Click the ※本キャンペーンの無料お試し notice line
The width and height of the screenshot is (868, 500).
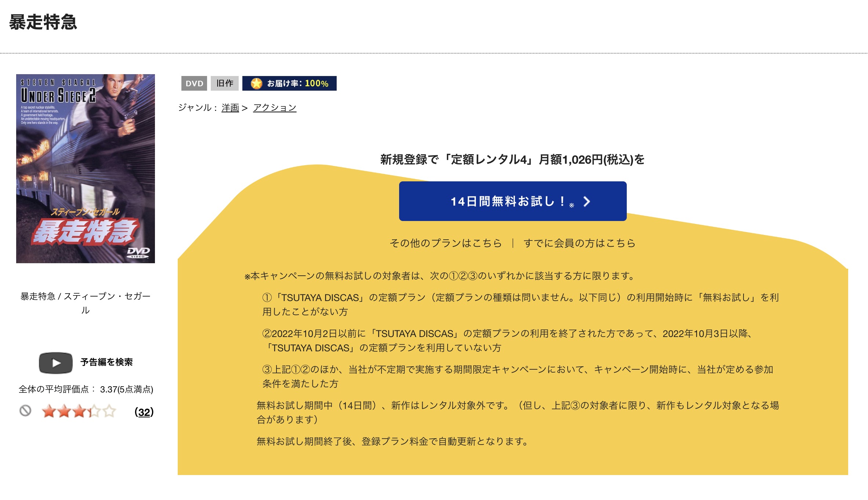(x=440, y=276)
